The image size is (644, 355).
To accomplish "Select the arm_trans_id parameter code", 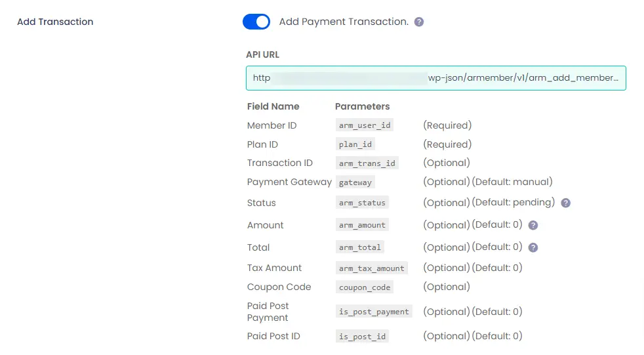I will point(367,163).
